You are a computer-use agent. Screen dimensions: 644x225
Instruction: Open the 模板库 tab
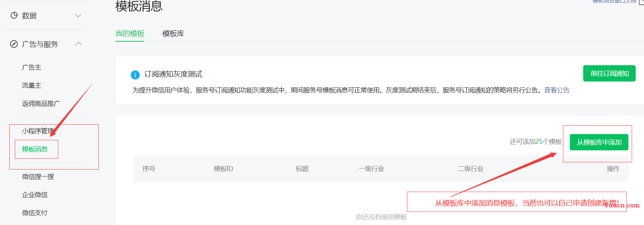click(173, 34)
